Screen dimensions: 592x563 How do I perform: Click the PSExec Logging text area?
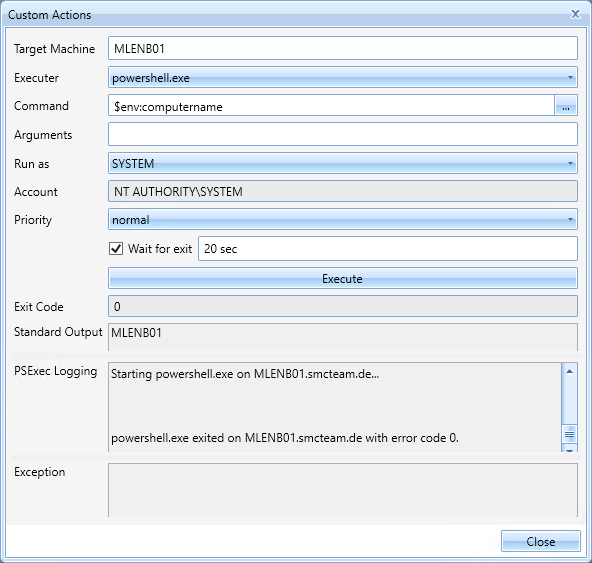pos(335,407)
